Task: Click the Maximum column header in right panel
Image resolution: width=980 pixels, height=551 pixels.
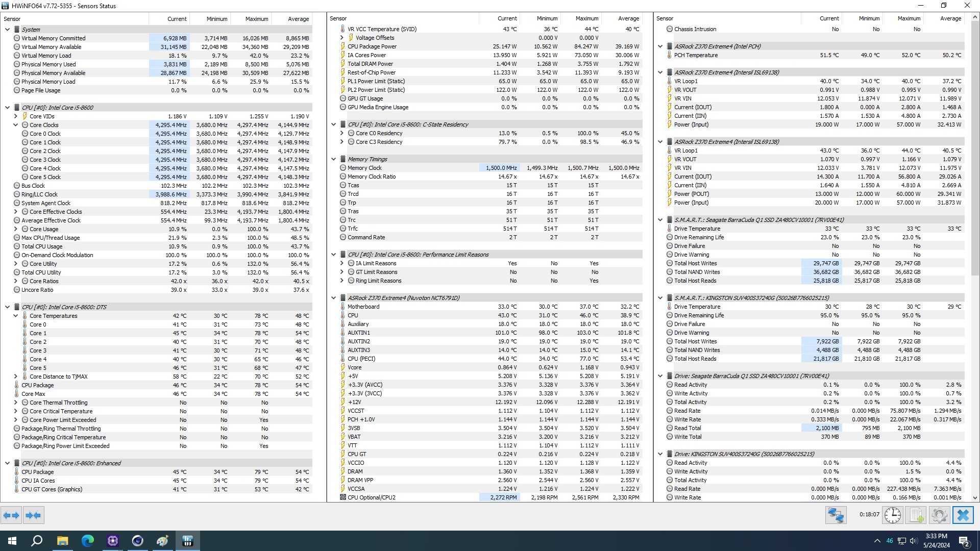Action: click(902, 18)
